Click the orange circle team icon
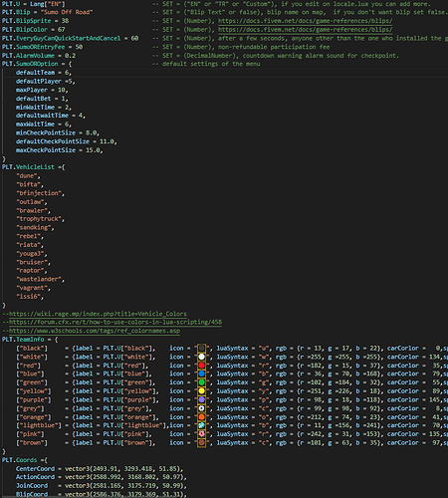448x498 pixels. 201,417
